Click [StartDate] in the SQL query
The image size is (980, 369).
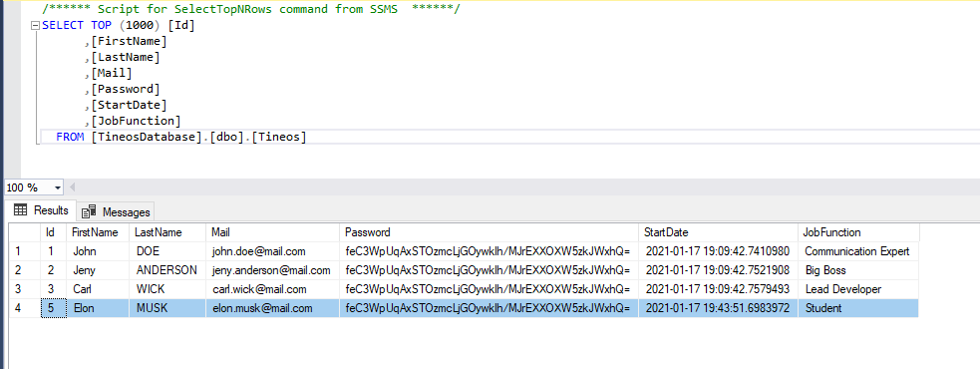[x=129, y=105]
